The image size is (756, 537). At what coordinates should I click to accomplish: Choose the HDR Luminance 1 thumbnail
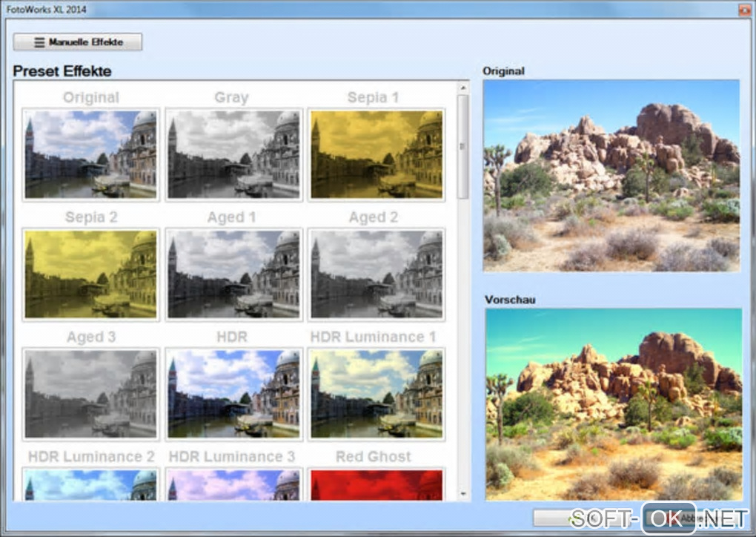[x=377, y=394]
